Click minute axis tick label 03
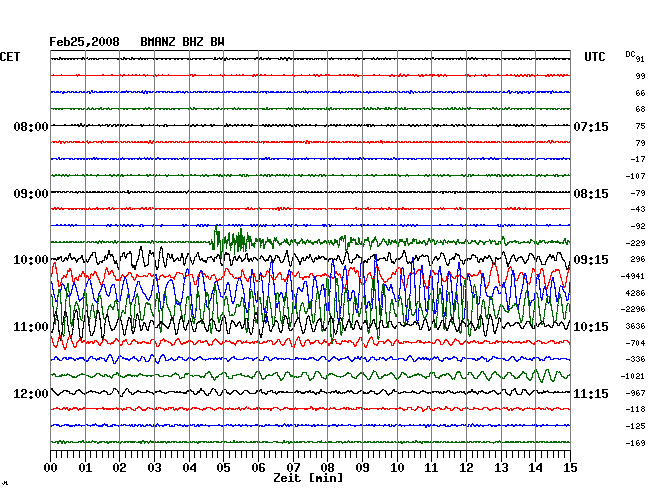This screenshot has width=650, height=494. 154,467
